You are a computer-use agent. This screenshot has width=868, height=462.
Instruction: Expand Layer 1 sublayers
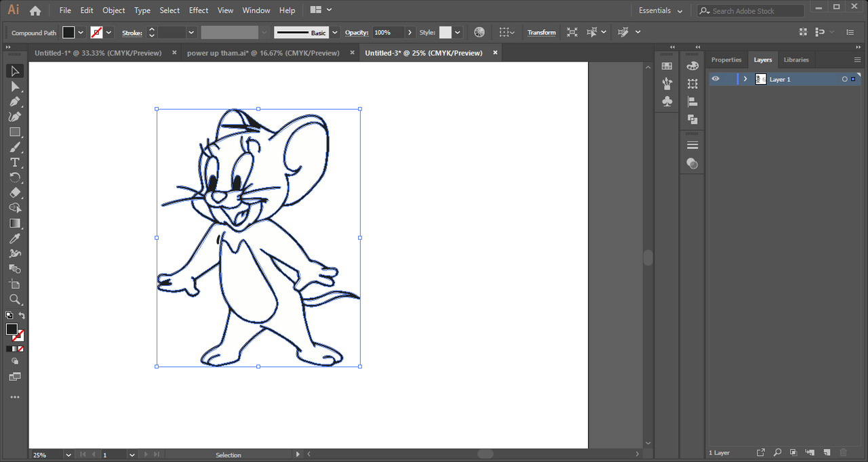point(745,79)
